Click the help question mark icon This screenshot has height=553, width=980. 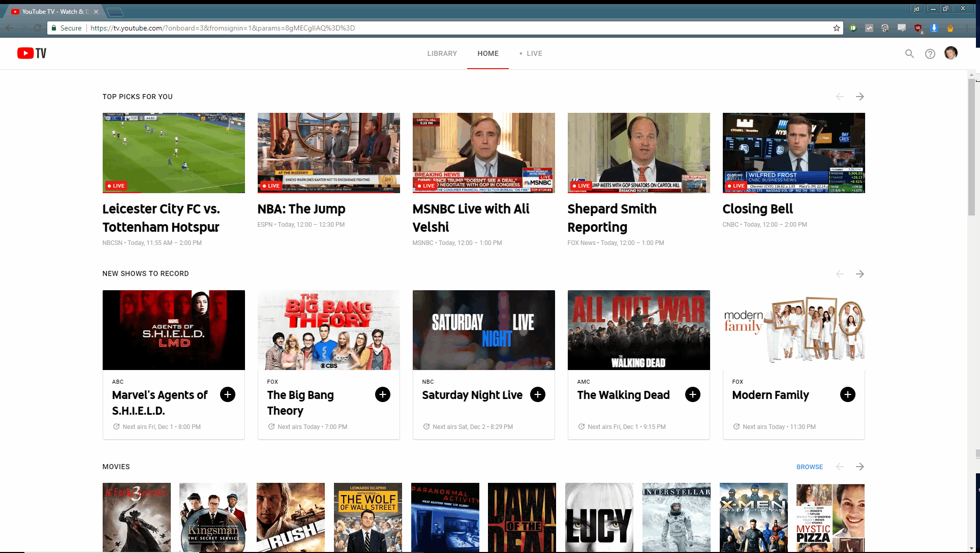click(x=930, y=53)
